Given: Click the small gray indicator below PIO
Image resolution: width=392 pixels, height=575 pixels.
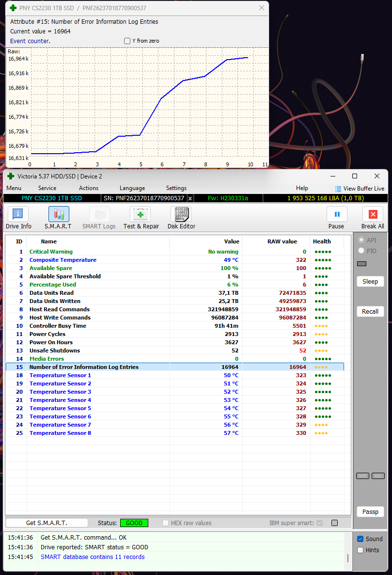Looking at the screenshot, I should tap(361, 264).
